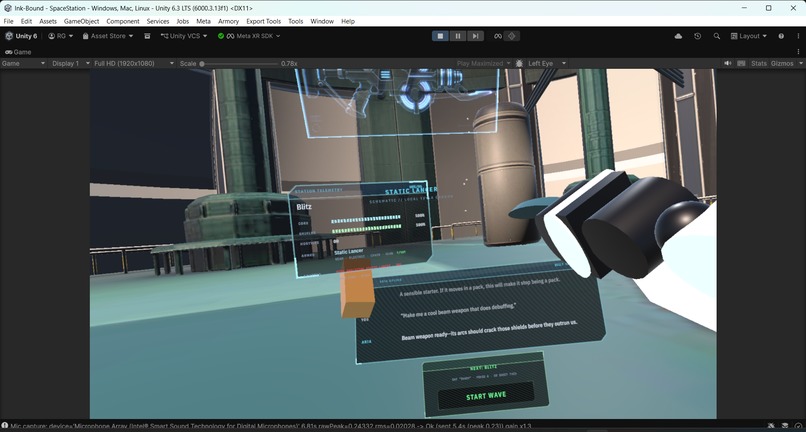Click the Meta infinity icon beside play controls
Viewport: 806px width, 432px height.
[x=497, y=36]
